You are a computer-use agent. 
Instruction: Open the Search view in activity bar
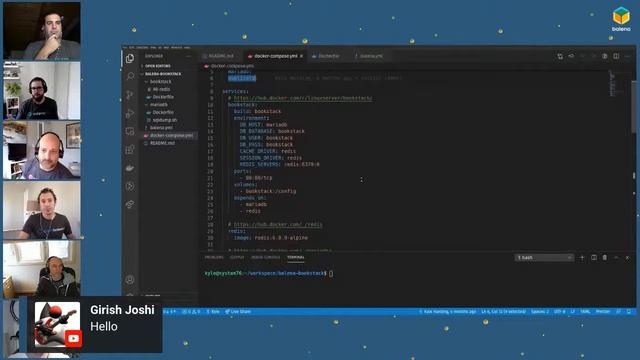tap(130, 76)
